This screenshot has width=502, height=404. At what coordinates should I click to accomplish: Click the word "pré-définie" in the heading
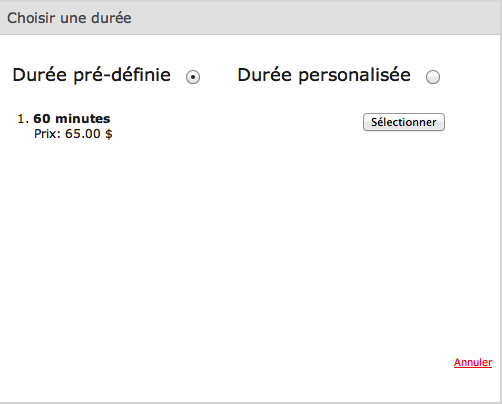click(x=122, y=75)
